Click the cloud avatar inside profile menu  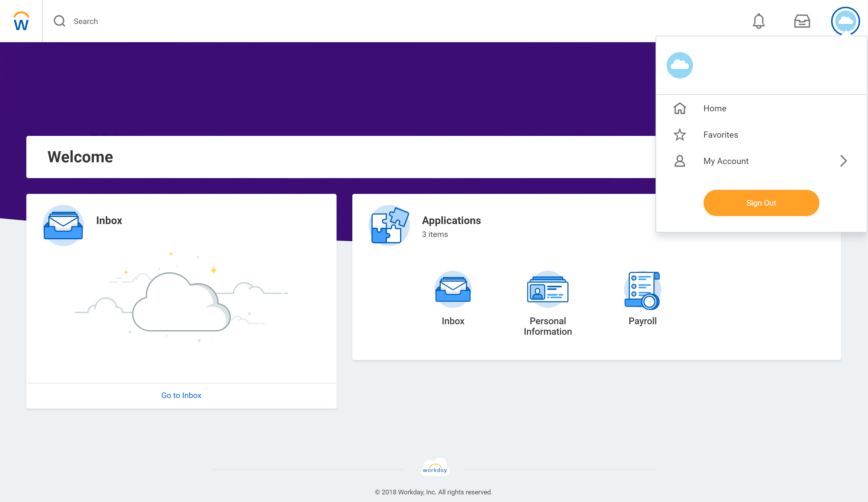pyautogui.click(x=680, y=65)
